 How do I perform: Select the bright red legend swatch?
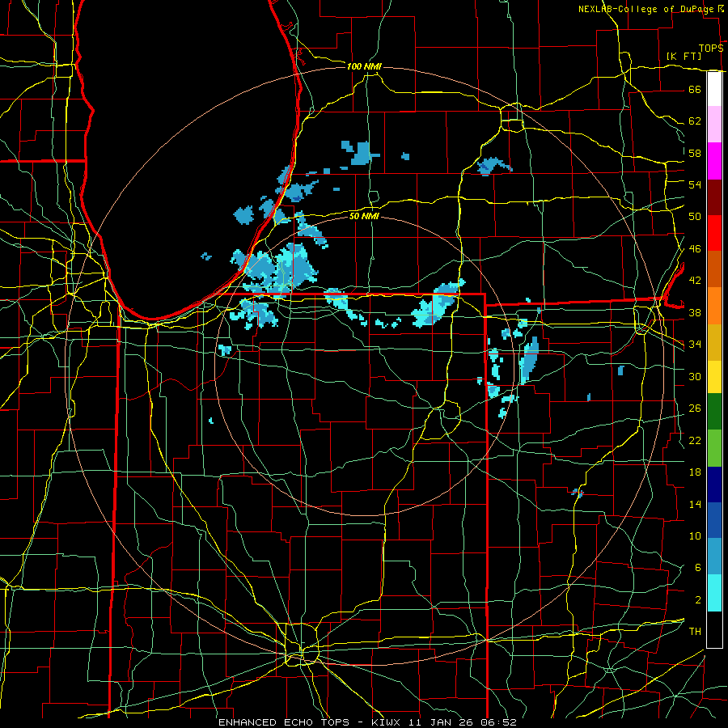714,233
